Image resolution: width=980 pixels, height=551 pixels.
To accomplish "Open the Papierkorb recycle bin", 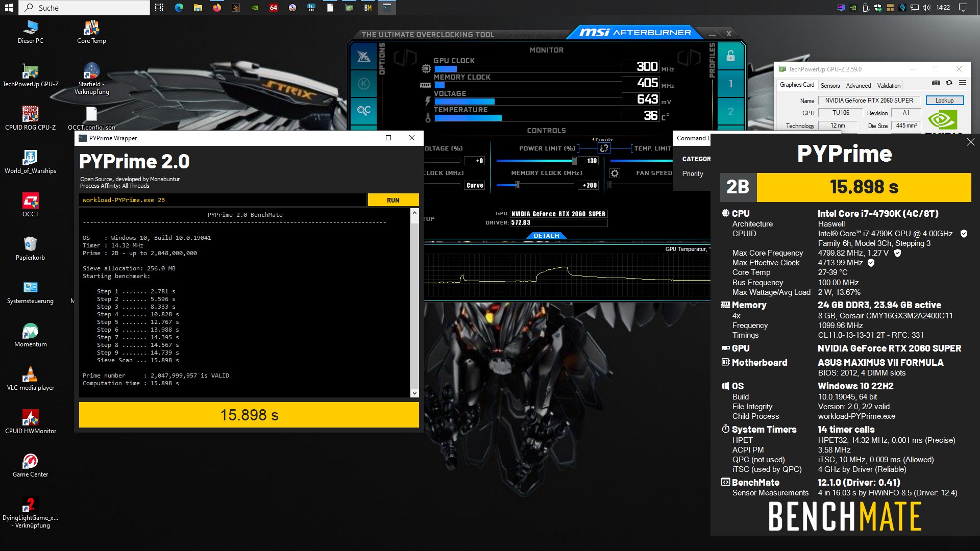I will point(30,248).
